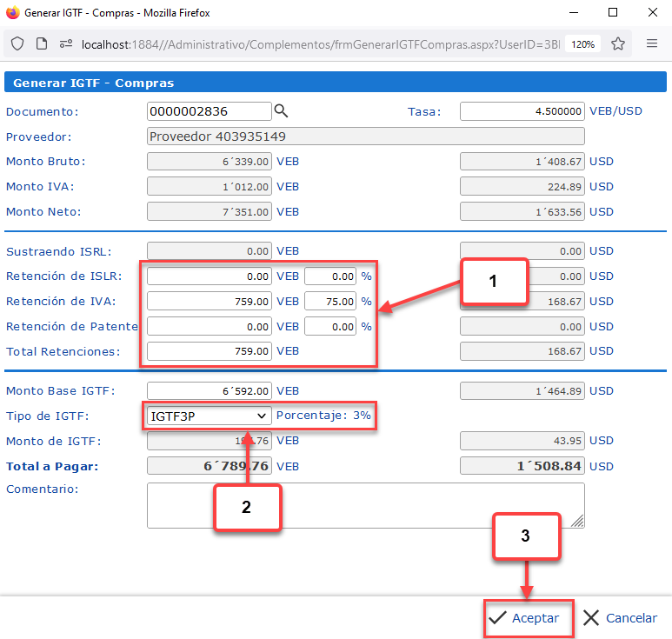Click the Tasa exchange rate field
This screenshot has height=639, width=672.
point(522,111)
